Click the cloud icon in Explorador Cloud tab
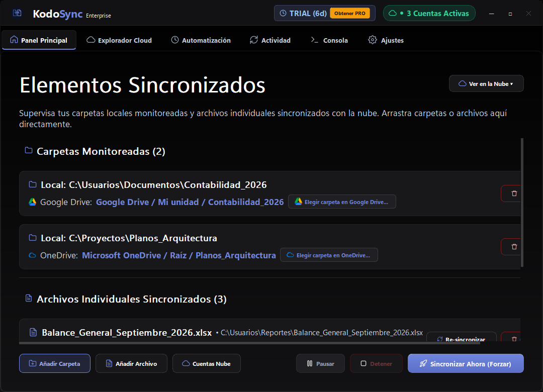Image resolution: width=543 pixels, height=392 pixels. (x=90, y=40)
